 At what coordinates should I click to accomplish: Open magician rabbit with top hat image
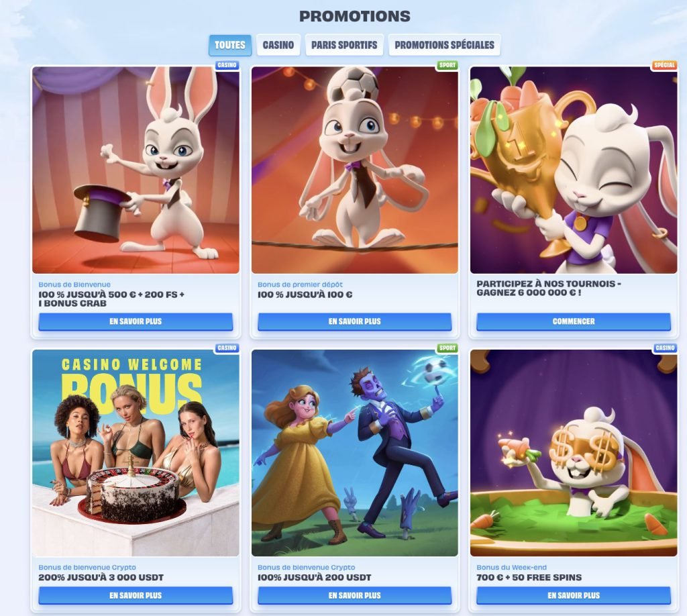pos(136,170)
